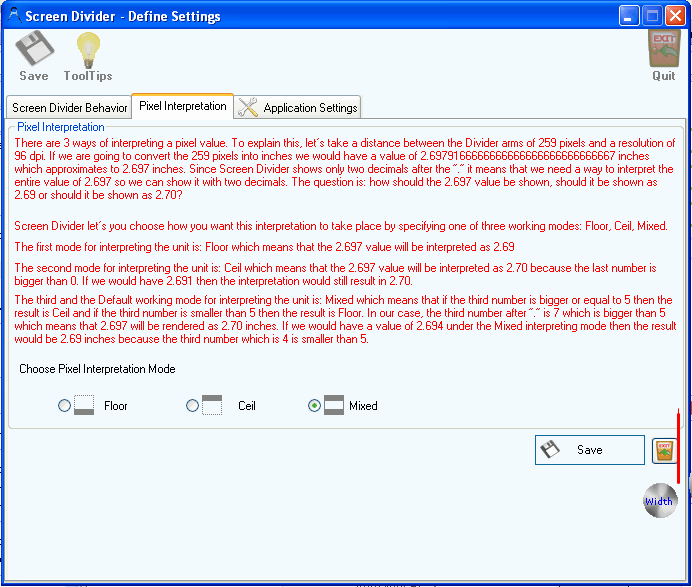Click the Ceil mode illustration icon
This screenshot has width=692, height=587.
(x=212, y=405)
